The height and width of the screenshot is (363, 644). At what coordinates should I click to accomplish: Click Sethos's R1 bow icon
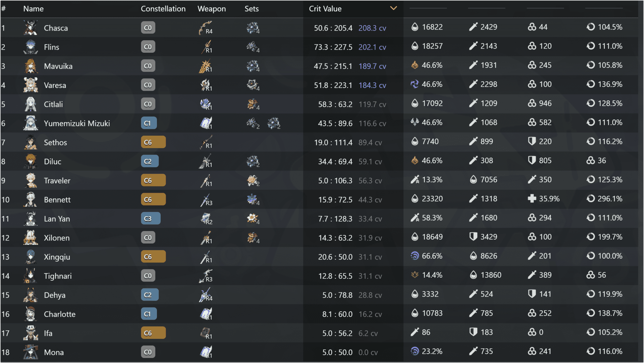pyautogui.click(x=206, y=142)
